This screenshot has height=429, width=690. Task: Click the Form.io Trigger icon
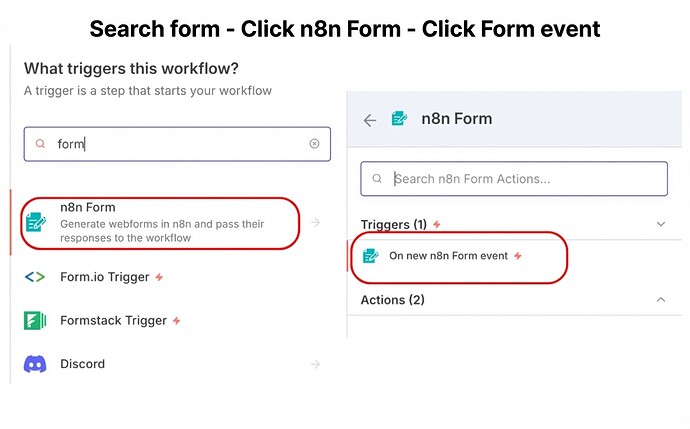coord(35,277)
